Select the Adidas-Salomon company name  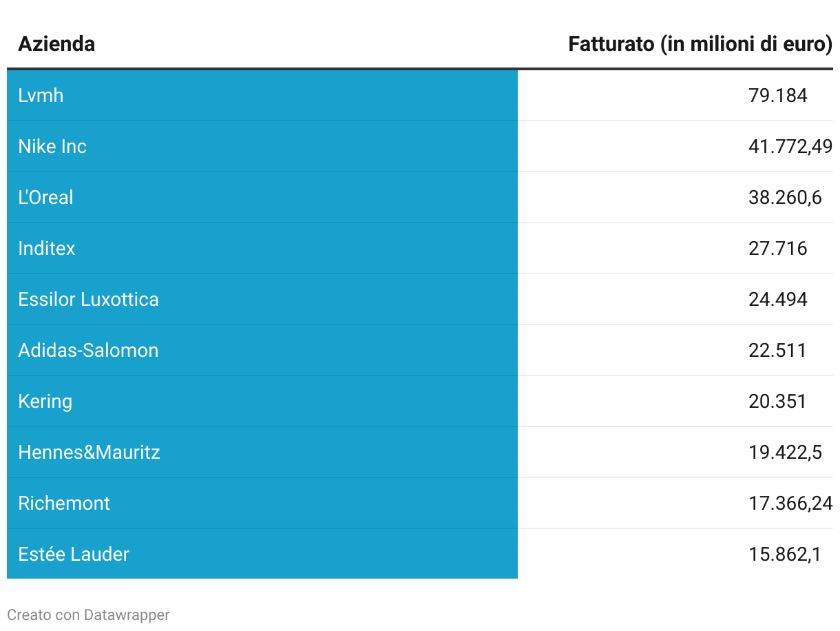[88, 350]
